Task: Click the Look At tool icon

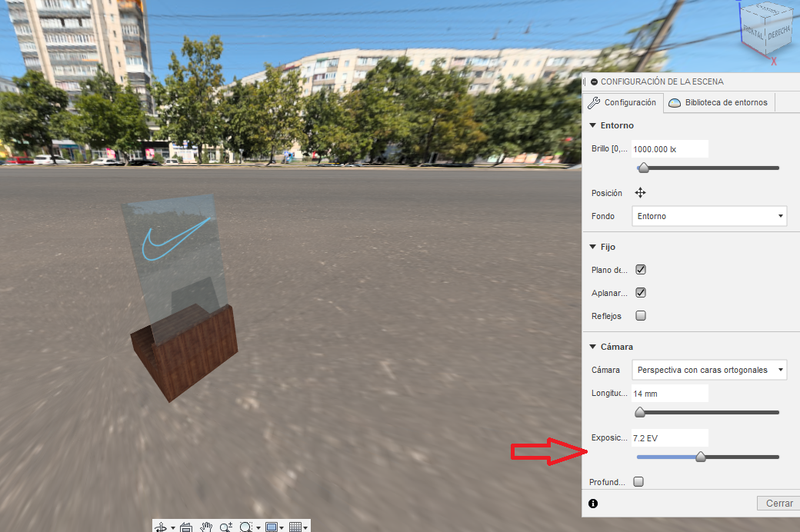Action: pyautogui.click(x=186, y=527)
